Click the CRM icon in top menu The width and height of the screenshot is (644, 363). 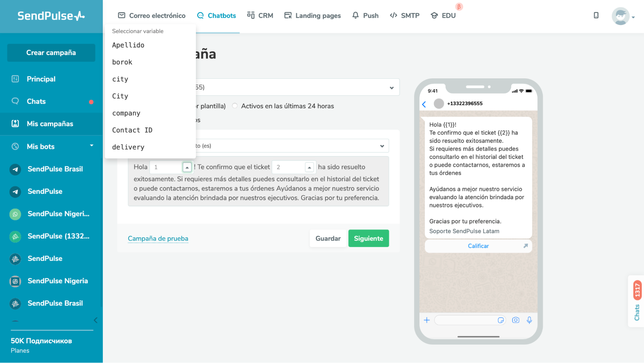click(x=251, y=15)
